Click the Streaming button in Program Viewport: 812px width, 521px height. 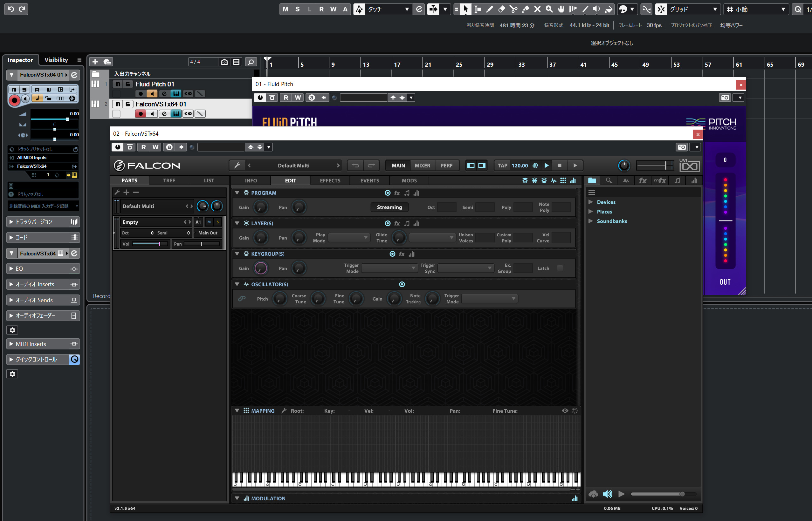[389, 207]
